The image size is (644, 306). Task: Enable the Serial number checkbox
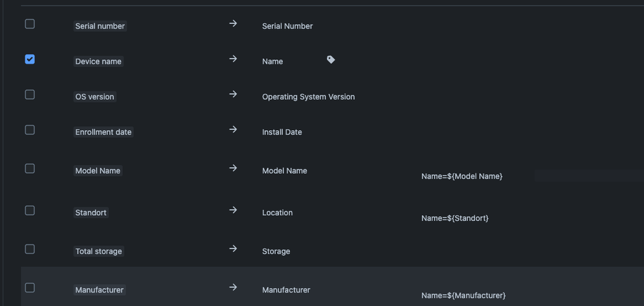click(x=30, y=24)
